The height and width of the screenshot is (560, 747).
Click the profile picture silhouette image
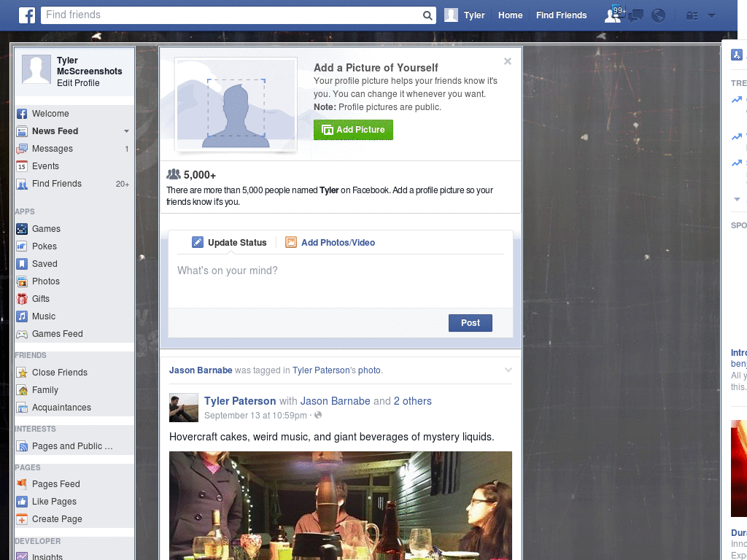point(236,104)
